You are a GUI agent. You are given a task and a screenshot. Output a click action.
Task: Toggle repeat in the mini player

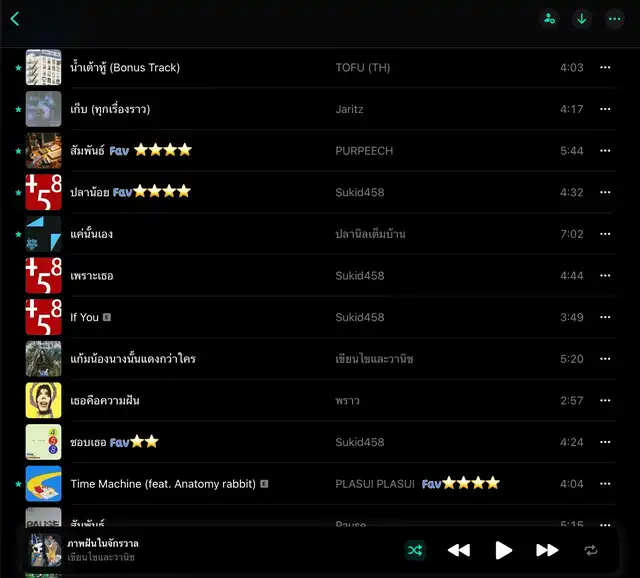591,550
